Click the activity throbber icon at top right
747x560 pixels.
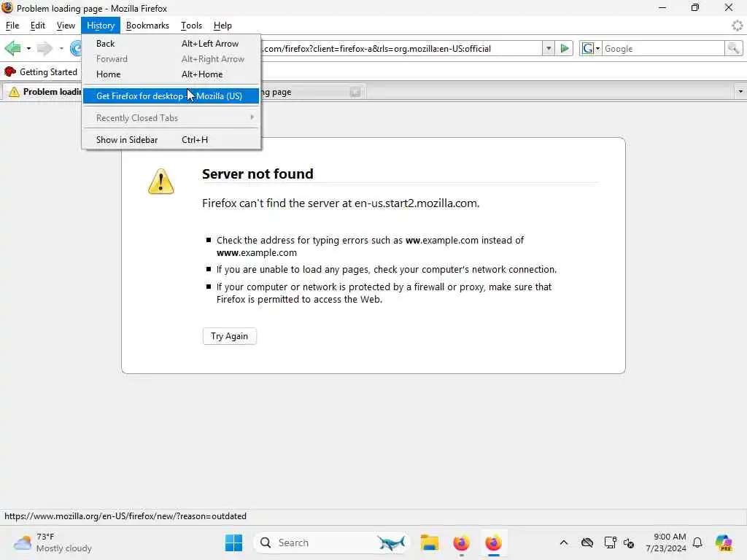tap(737, 26)
